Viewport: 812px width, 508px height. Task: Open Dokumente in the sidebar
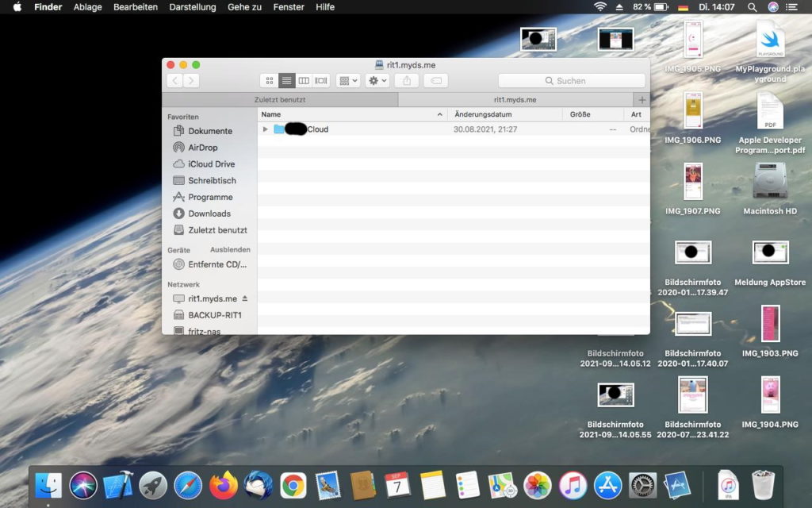(x=209, y=131)
